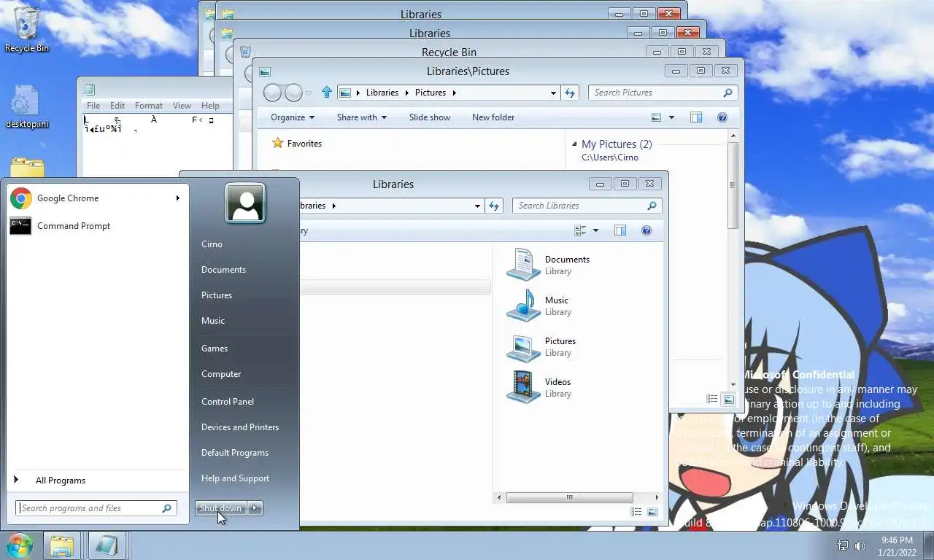Open Control Panel from Start menu
This screenshot has width=934, height=560.
(x=228, y=402)
